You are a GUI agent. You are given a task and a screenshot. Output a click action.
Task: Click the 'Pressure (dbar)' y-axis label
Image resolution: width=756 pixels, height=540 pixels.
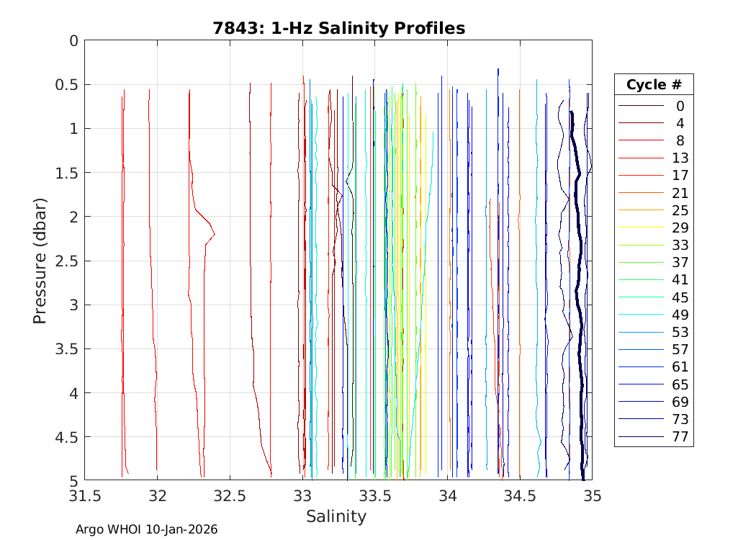tap(40, 261)
